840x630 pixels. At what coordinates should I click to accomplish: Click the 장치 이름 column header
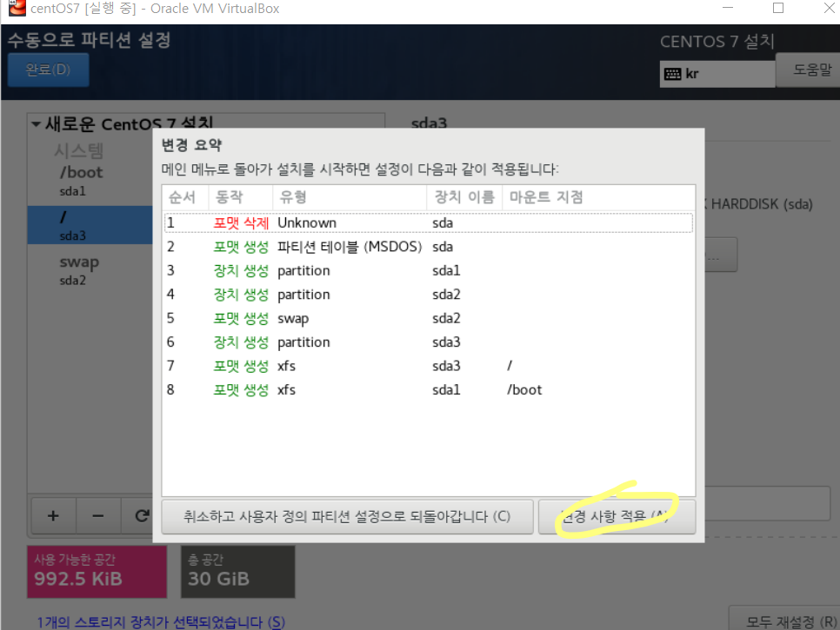[464, 197]
